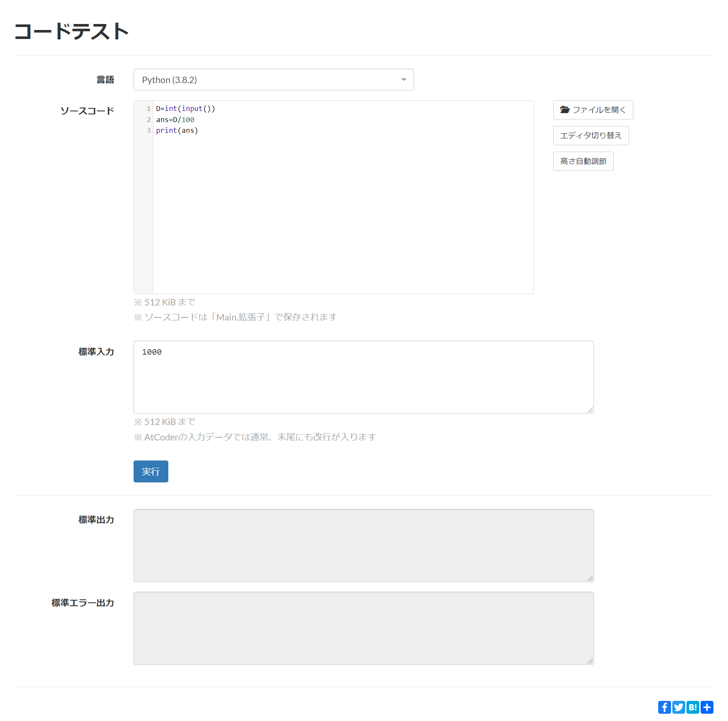Click the folder icon in the open-file button
Image resolution: width=728 pixels, height=721 pixels.
pos(565,110)
